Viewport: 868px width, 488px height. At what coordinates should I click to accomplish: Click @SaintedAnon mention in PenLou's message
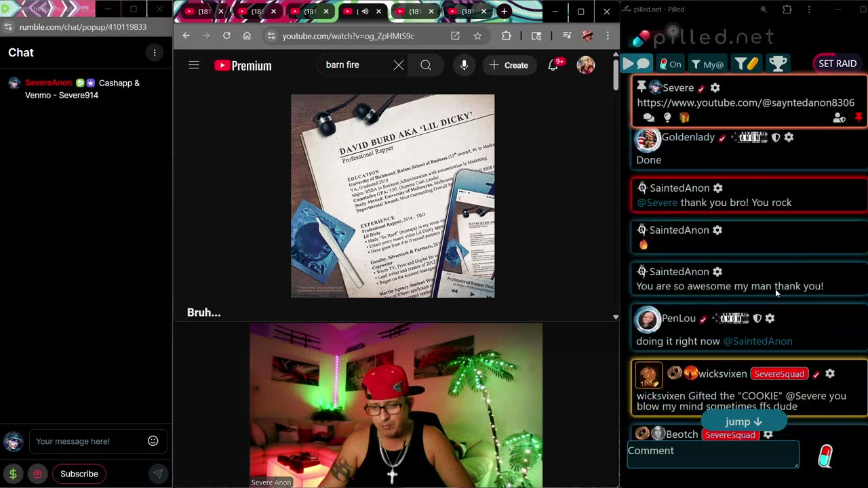point(757,341)
